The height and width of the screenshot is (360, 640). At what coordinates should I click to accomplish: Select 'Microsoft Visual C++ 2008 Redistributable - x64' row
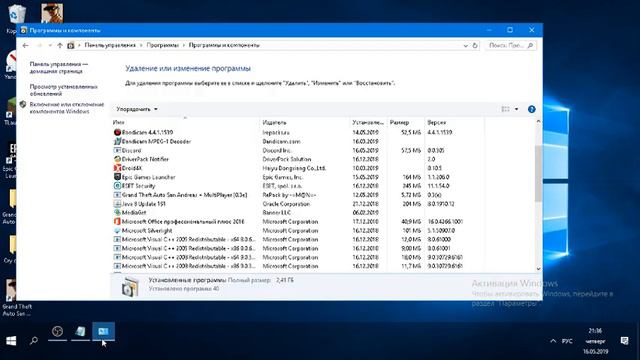(x=298, y=258)
